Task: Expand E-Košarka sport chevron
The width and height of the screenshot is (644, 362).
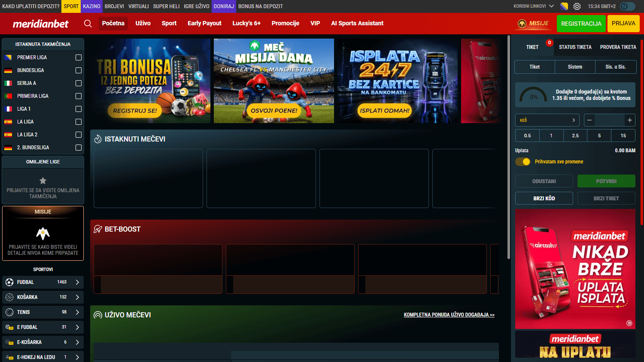Action: pos(77,342)
